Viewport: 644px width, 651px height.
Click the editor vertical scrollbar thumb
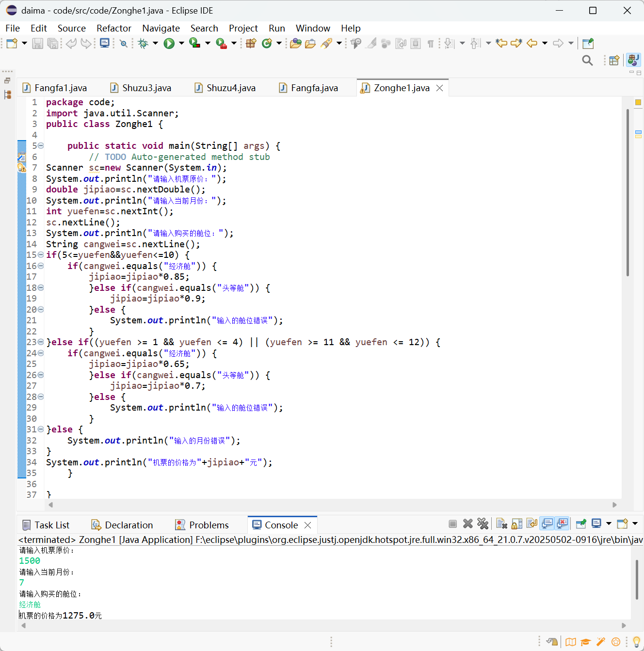628,193
